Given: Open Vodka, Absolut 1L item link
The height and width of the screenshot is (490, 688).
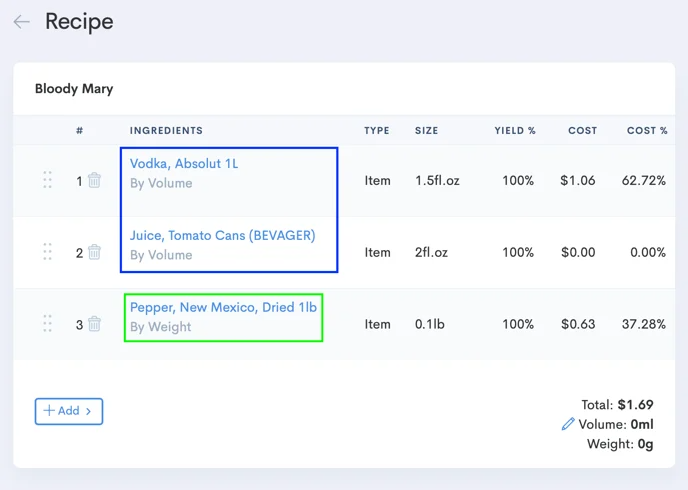Looking at the screenshot, I should point(184,164).
